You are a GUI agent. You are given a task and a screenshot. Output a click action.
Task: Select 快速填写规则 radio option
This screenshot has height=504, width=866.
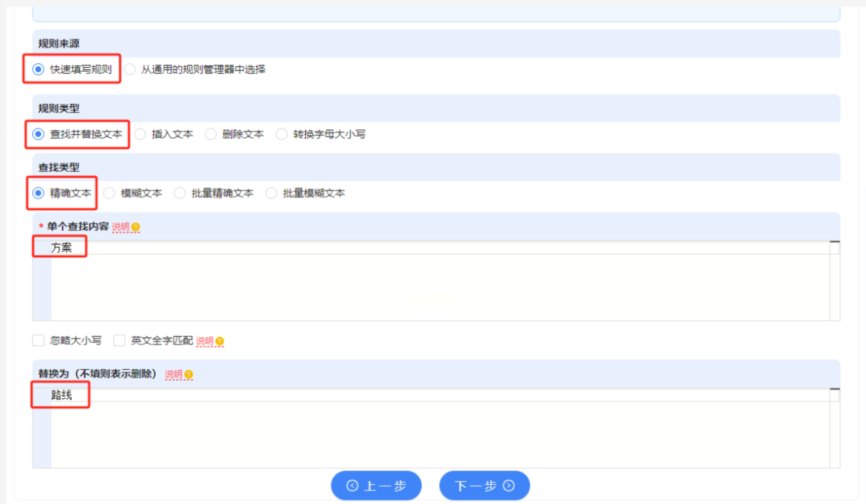coord(38,70)
